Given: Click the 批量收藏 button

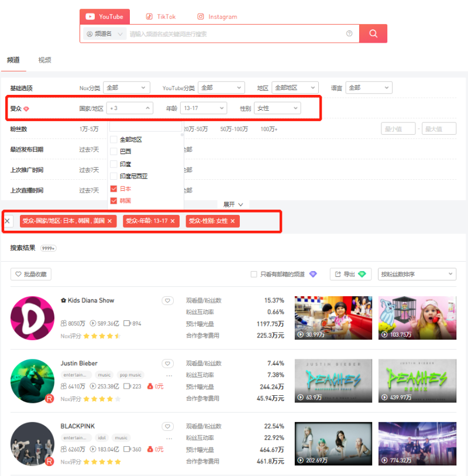Looking at the screenshot, I should pos(31,274).
